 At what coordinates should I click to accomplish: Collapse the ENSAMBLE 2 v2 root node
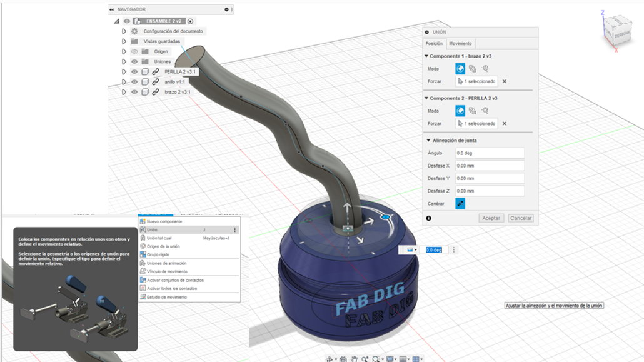pyautogui.click(x=117, y=21)
